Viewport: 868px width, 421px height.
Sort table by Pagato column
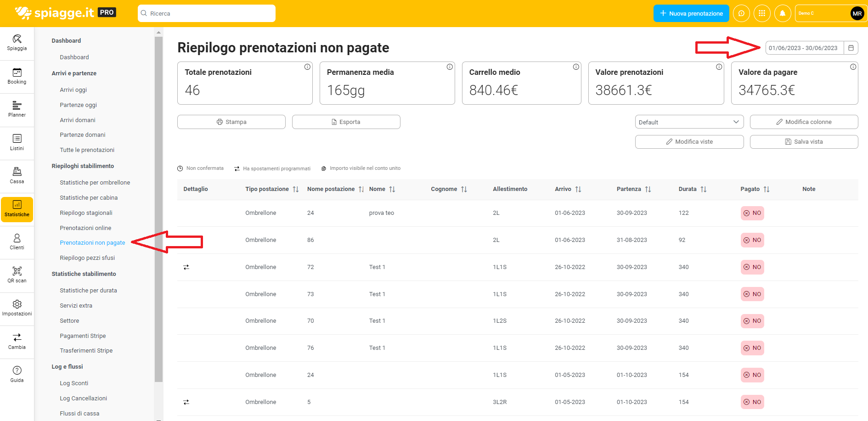[766, 189]
